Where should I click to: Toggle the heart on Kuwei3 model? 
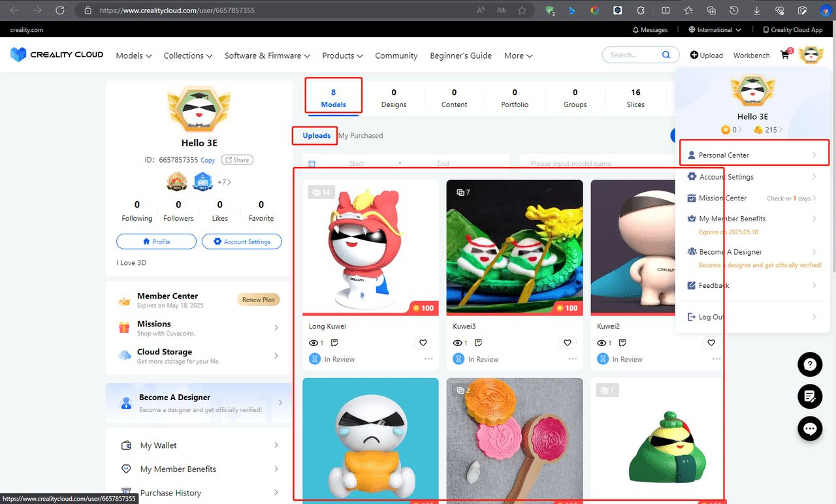click(x=567, y=343)
